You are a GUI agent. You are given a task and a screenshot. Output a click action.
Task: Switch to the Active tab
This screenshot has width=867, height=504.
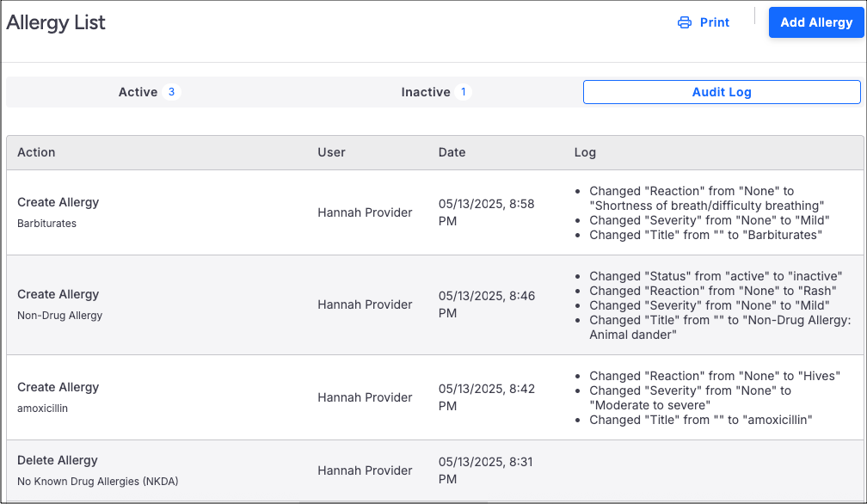pyautogui.click(x=138, y=92)
